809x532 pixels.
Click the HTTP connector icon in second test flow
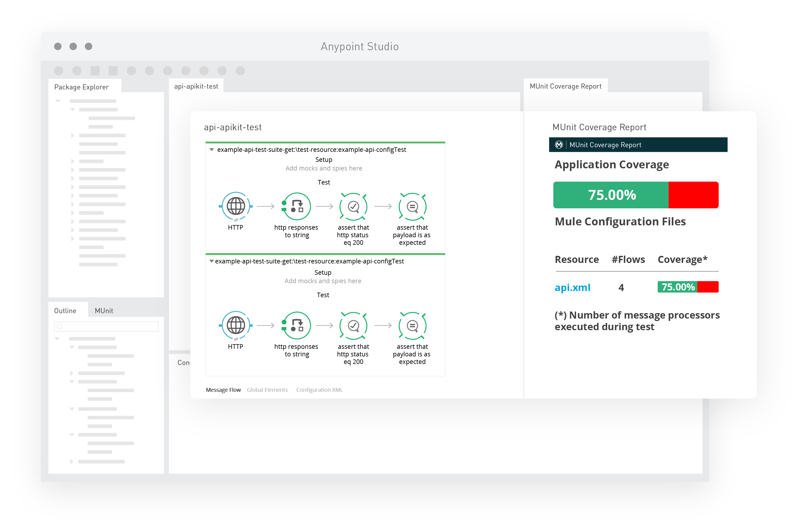236,328
